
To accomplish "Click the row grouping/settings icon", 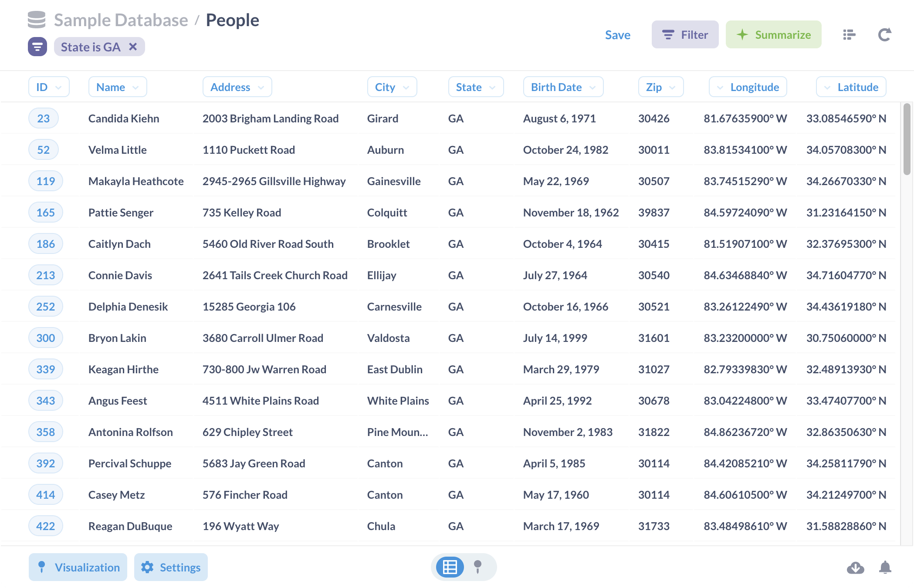I will 850,35.
